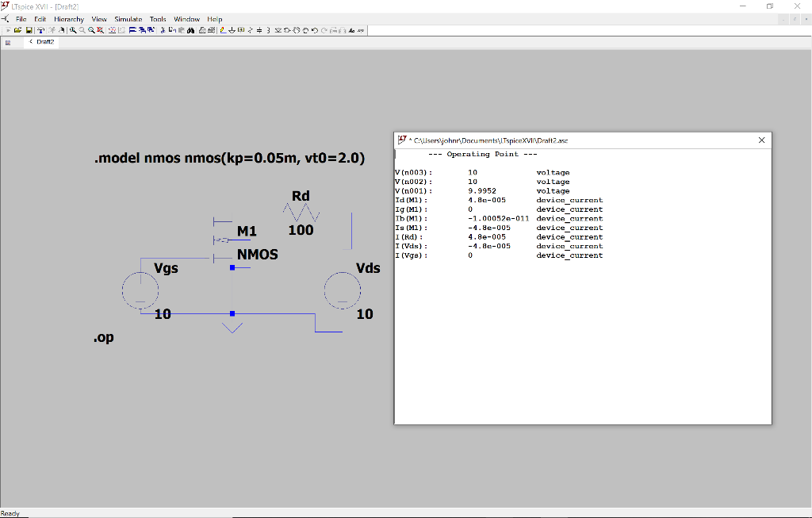Viewport: 812px width, 518px height.
Task: Select the Resistor component tool
Action: (251, 31)
